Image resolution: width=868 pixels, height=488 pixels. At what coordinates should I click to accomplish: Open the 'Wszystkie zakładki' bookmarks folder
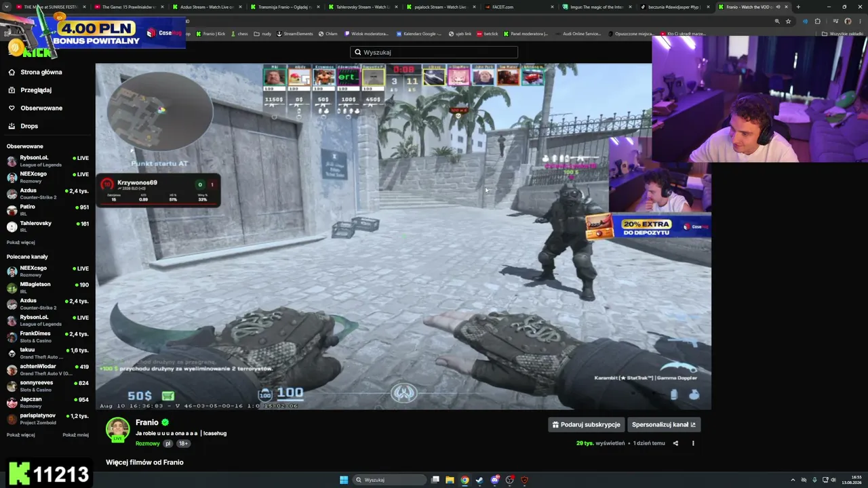[843, 34]
